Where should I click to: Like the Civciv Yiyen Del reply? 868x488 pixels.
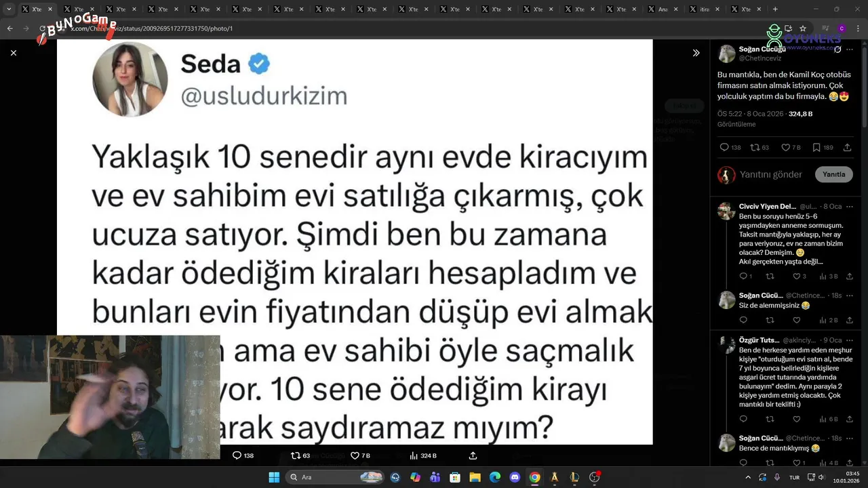pos(797,277)
